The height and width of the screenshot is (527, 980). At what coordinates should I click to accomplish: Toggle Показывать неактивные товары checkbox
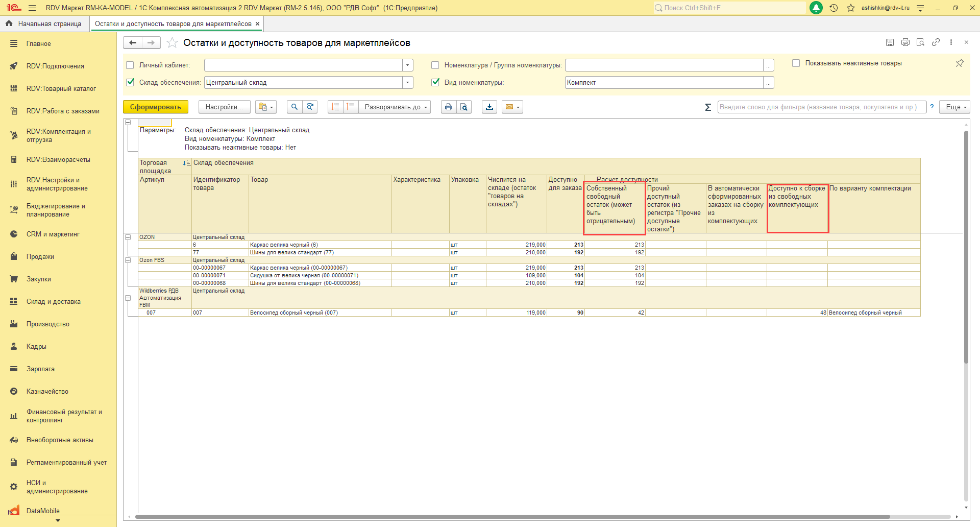coord(796,63)
